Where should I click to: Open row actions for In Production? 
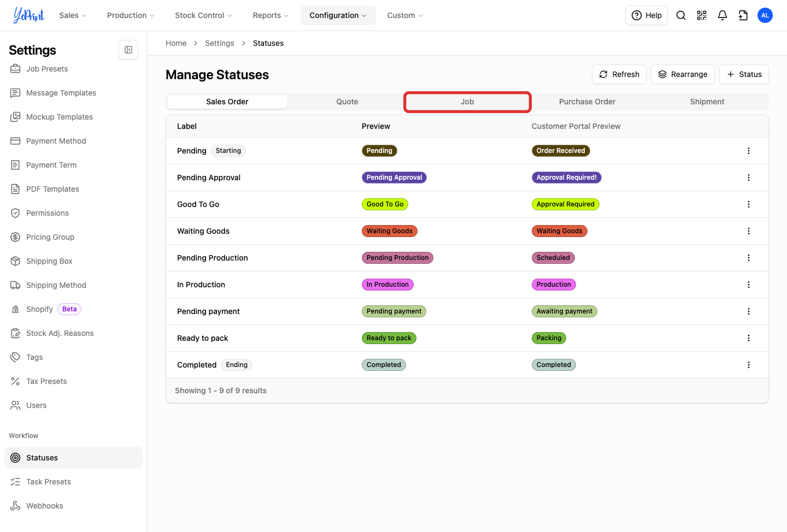[x=749, y=285]
